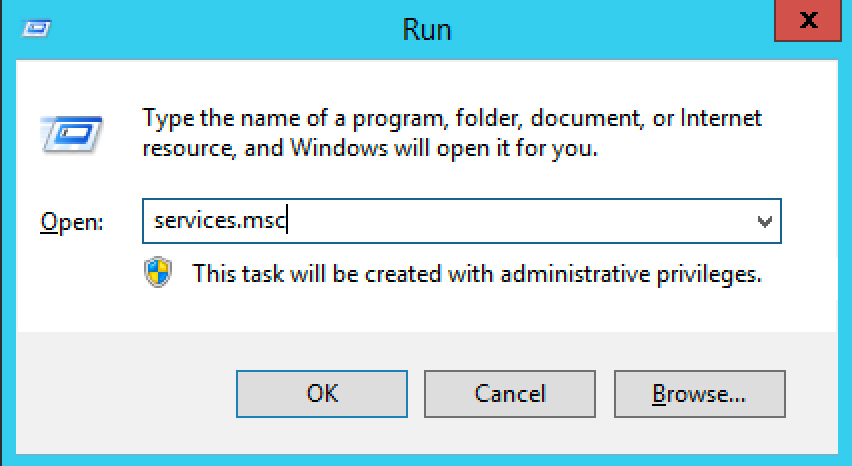This screenshot has height=466, width=852.
Task: Cancel the Run dialog
Action: [510, 393]
